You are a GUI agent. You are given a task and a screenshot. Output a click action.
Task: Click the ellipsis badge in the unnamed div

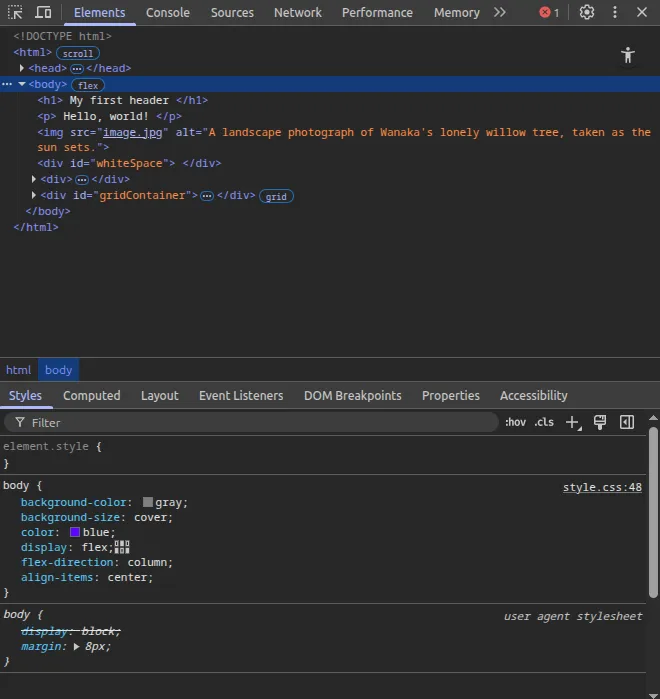click(82, 180)
